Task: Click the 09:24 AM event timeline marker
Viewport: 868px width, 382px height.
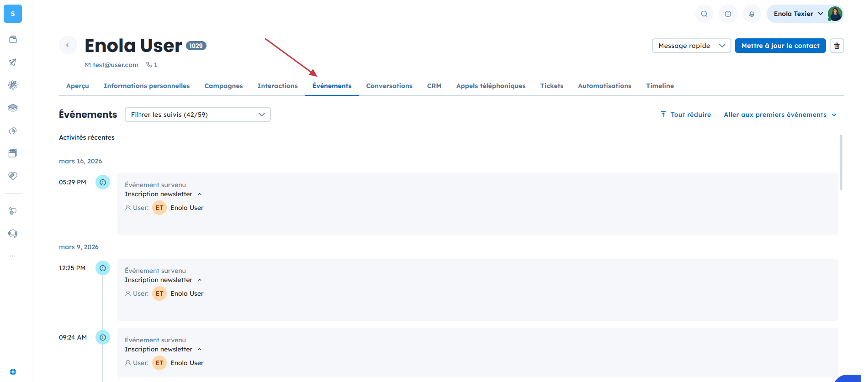Action: 103,337
